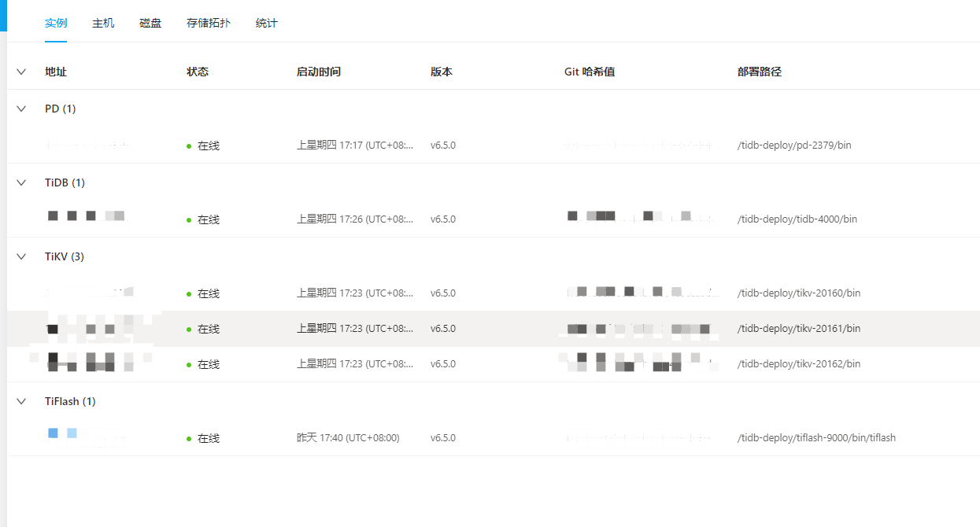The height and width of the screenshot is (527, 980).
Task: Click the green status dot for PD instance
Action: 189,146
